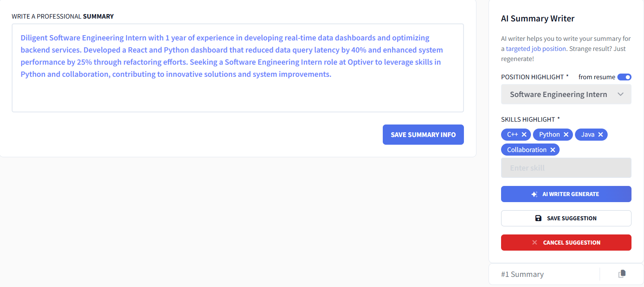Remove the C++ skill chip
644x287 pixels.
pyautogui.click(x=524, y=134)
